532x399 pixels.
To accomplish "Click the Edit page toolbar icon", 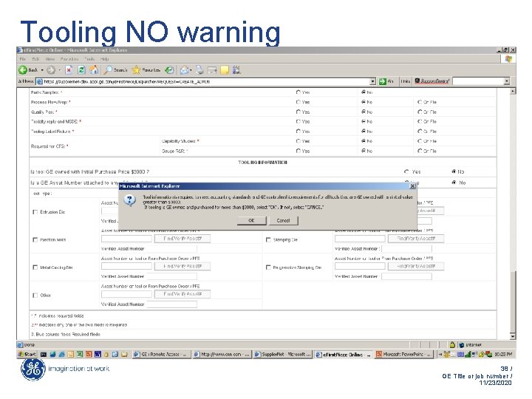I will [212, 70].
